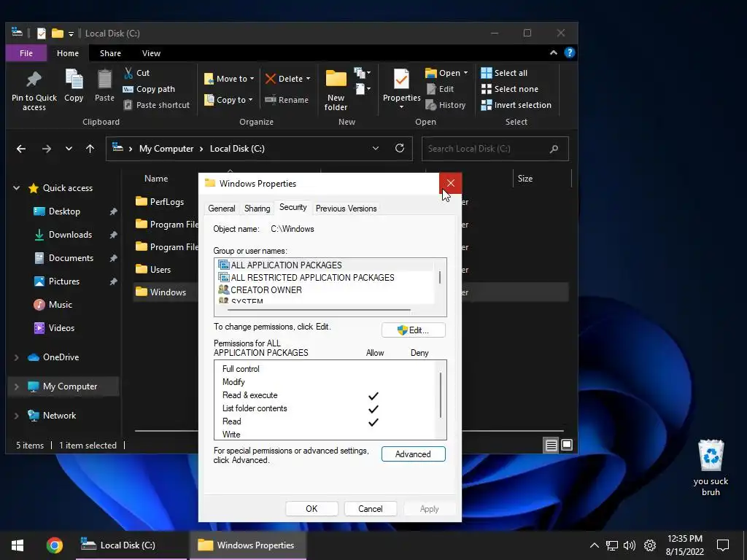Expand the OneDrive tree node
Image resolution: width=747 pixels, height=560 pixels.
[x=17, y=357]
